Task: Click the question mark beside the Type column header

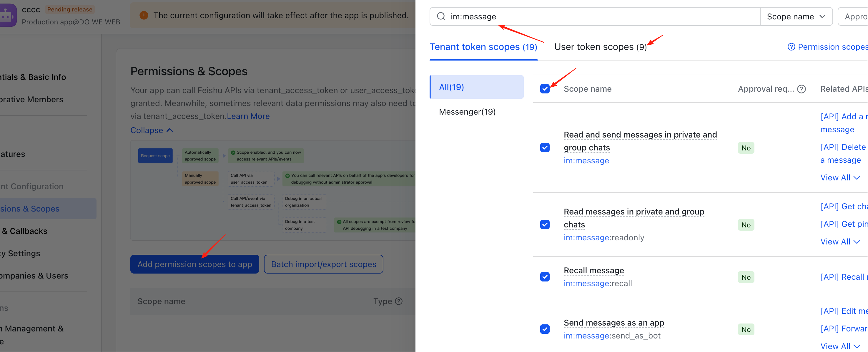Action: click(399, 301)
